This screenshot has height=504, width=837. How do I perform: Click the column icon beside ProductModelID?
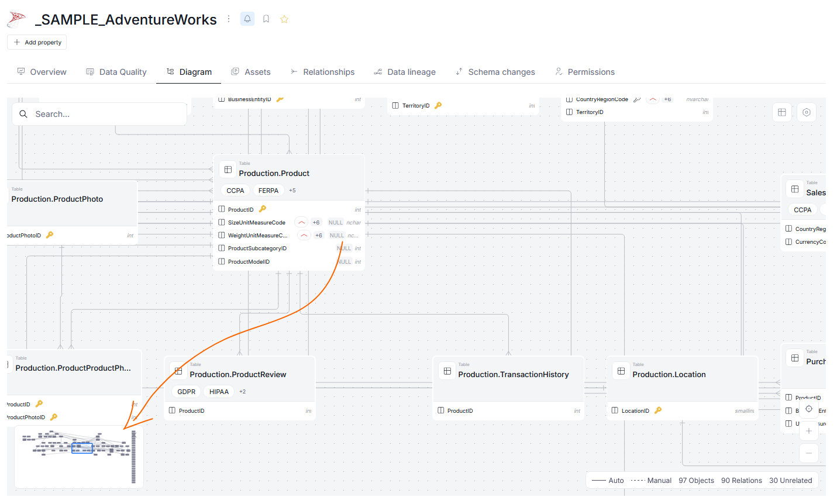[x=222, y=261]
